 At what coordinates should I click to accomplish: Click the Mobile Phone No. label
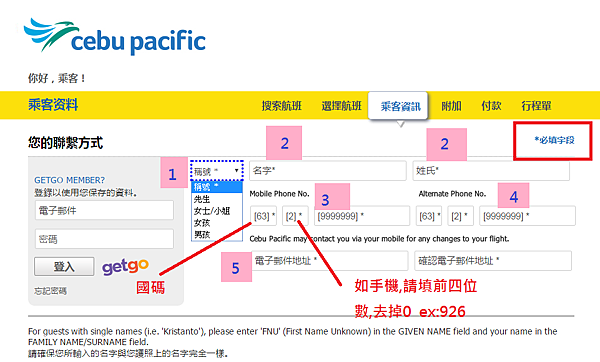[x=279, y=194]
